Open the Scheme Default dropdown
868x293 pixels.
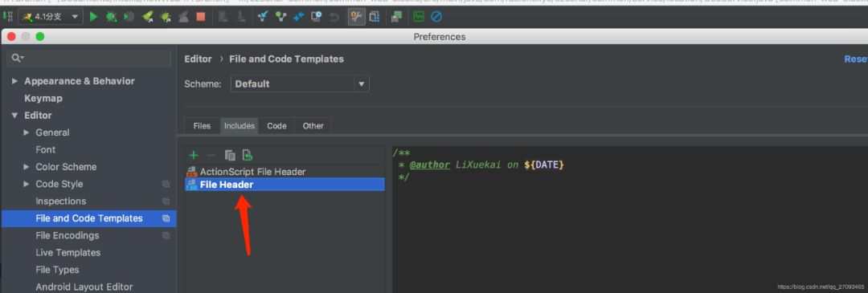(x=300, y=84)
